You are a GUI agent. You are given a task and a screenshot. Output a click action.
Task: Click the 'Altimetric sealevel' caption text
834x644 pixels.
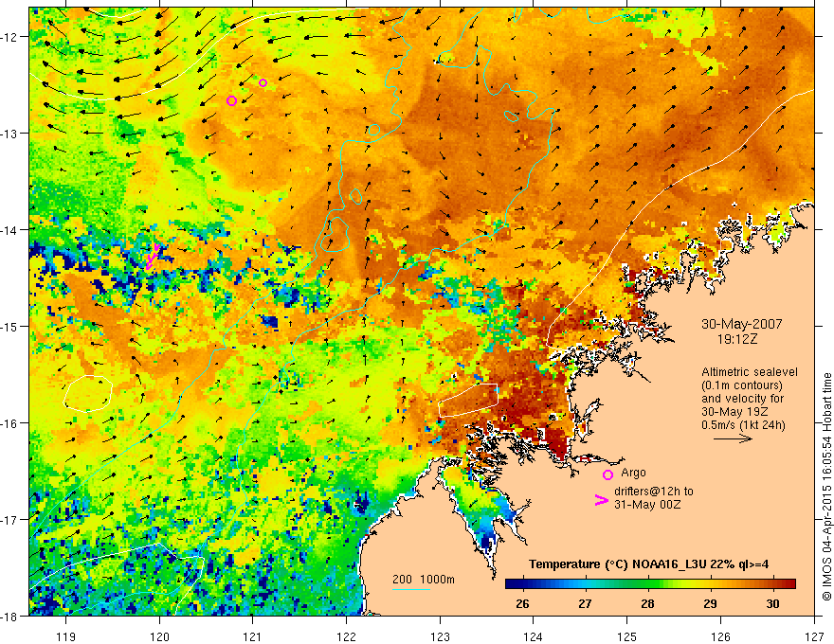click(750, 372)
